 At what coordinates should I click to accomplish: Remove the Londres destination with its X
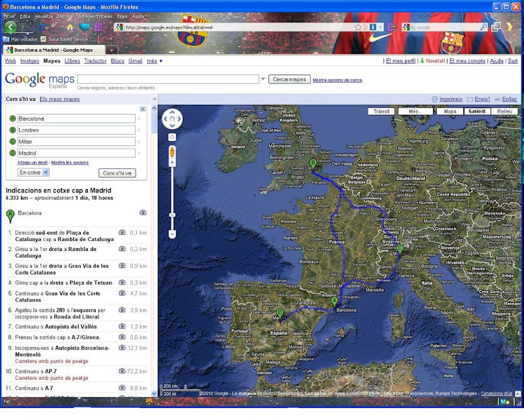(139, 130)
